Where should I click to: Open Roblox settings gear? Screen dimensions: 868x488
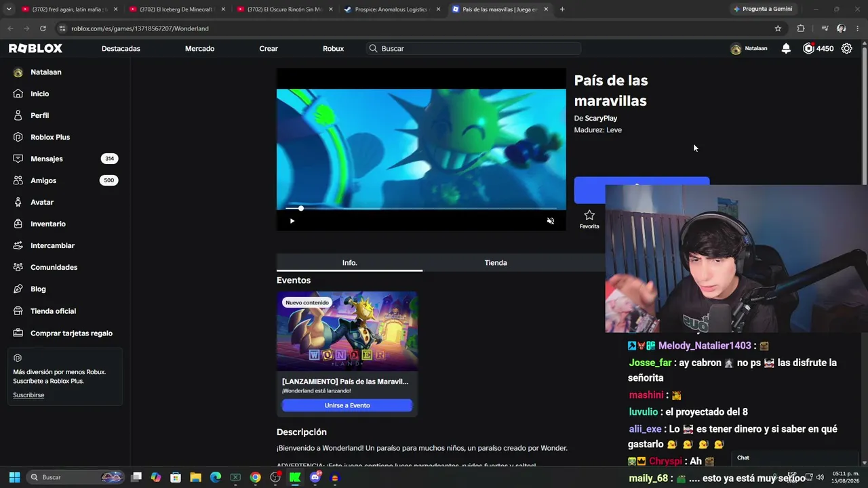point(847,49)
